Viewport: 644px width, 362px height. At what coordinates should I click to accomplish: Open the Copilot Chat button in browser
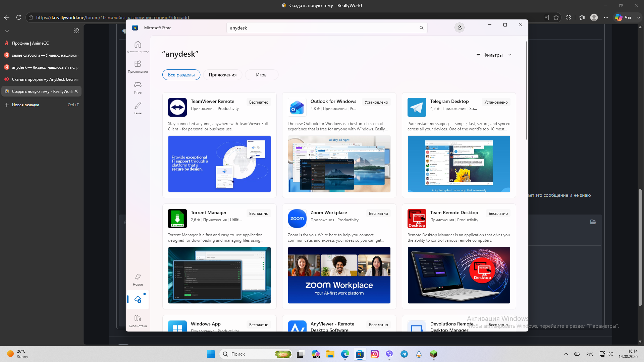(624, 17)
